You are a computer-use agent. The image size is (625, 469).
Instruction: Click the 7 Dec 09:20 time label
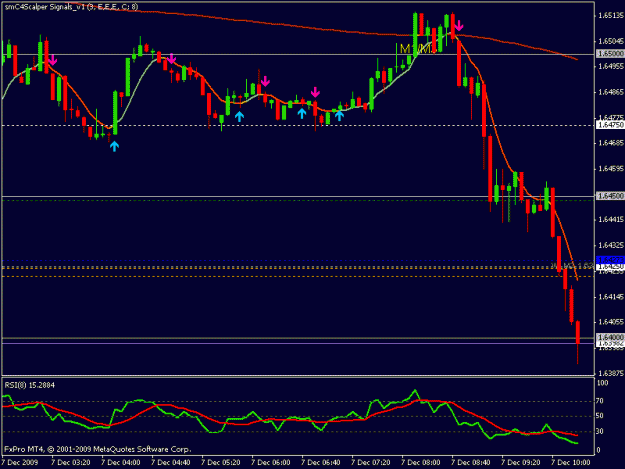[521, 462]
